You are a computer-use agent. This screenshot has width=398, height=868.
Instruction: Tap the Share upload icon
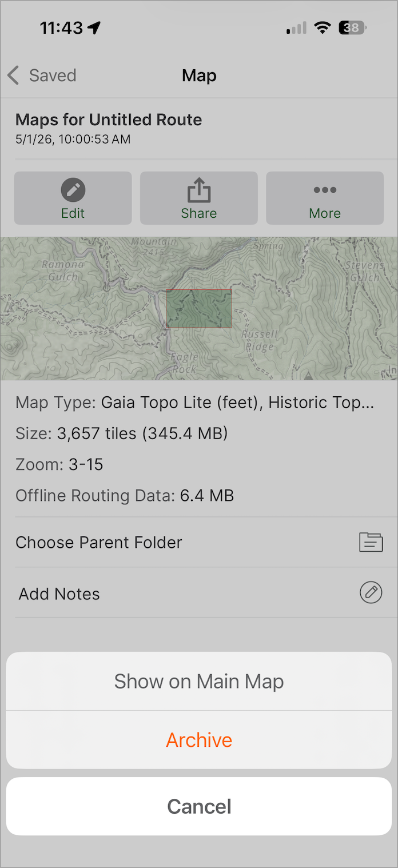click(x=199, y=190)
